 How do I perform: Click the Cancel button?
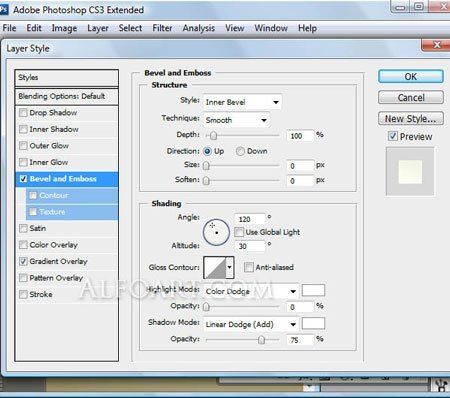point(411,97)
